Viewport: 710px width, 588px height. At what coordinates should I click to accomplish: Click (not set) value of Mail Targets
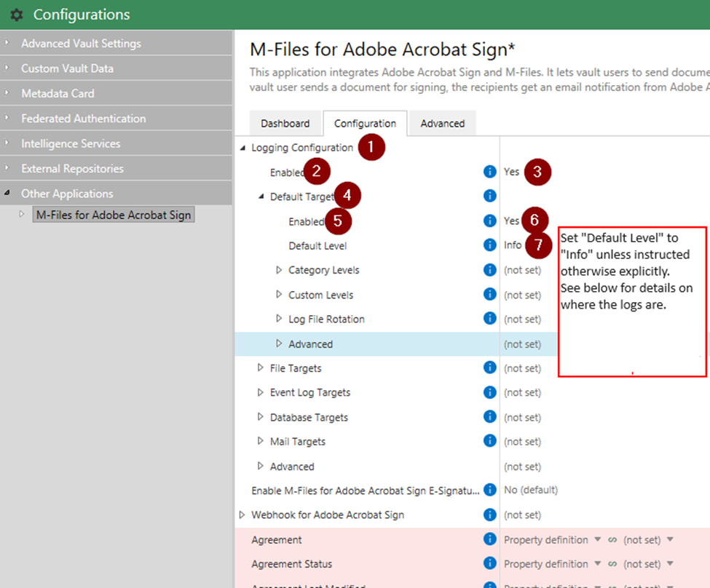[523, 441]
